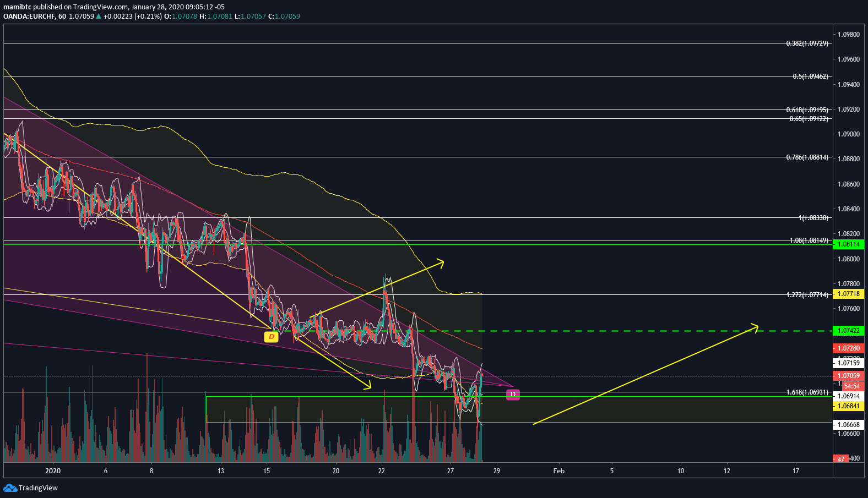Click the green 1.08114 price label
The image size is (868, 498).
coord(849,244)
